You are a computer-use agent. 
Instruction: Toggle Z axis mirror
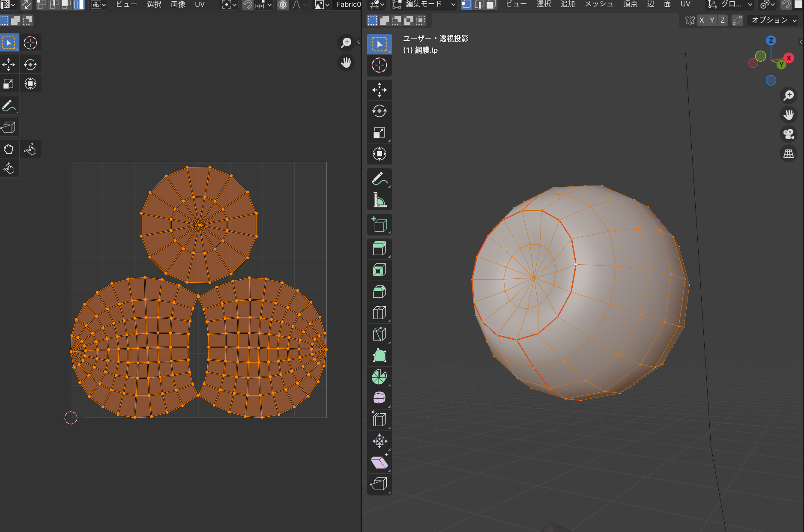723,20
